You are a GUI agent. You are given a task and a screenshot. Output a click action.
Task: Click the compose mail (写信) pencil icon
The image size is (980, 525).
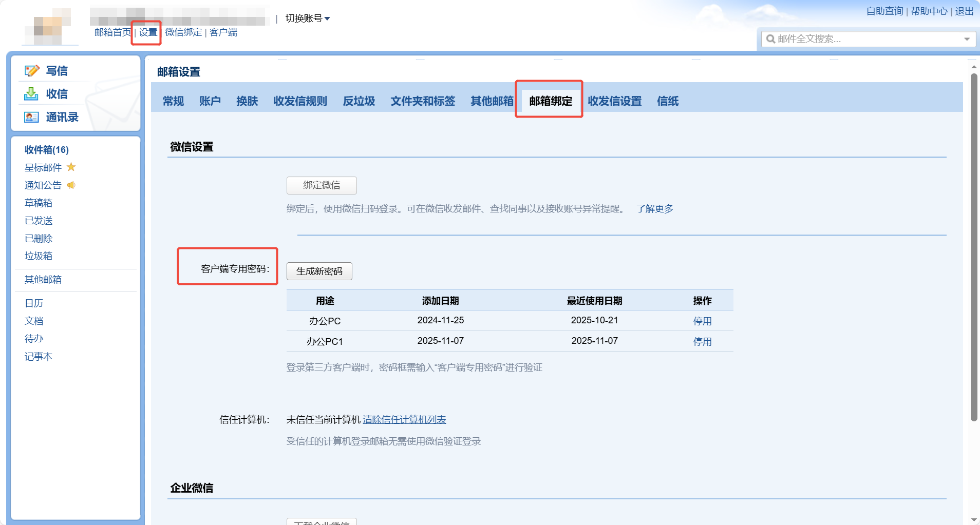point(32,71)
